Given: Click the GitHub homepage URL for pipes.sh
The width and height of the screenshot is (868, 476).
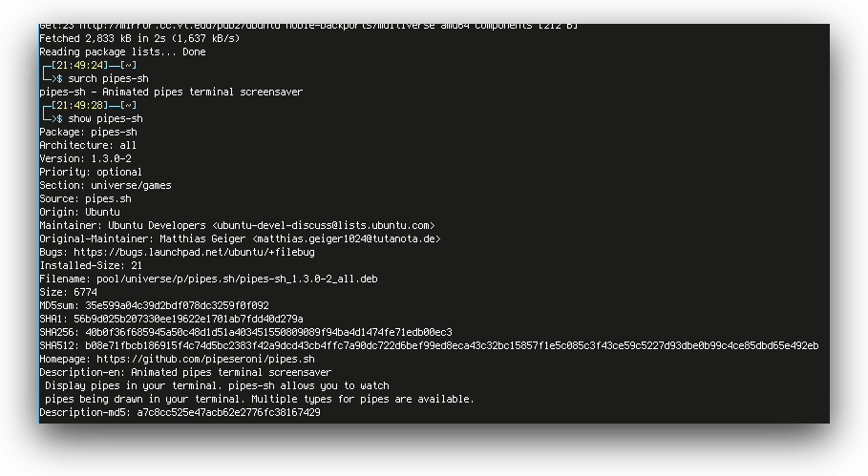Looking at the screenshot, I should [x=205, y=359].
